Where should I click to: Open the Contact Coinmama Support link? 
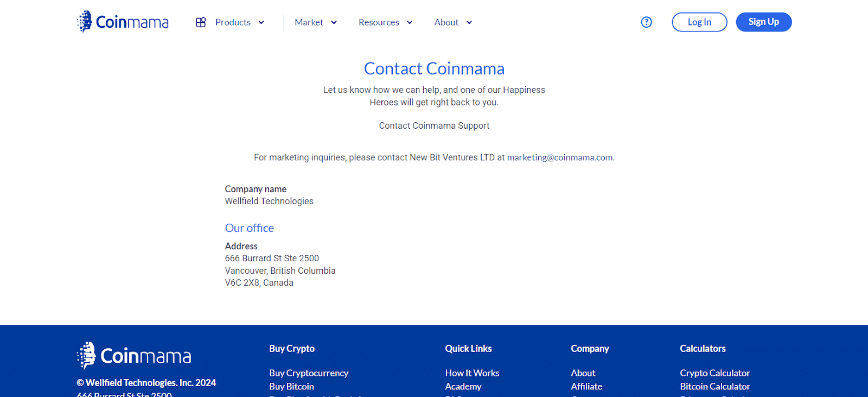click(434, 125)
